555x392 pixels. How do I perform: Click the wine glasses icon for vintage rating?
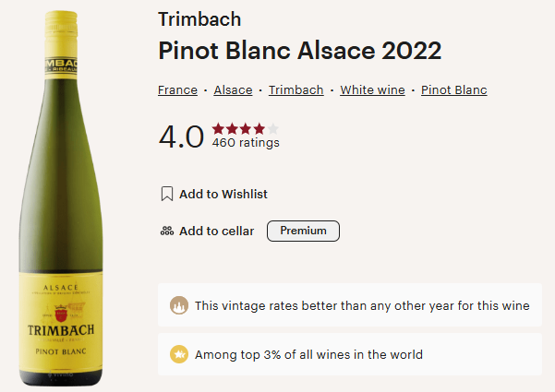(178, 305)
